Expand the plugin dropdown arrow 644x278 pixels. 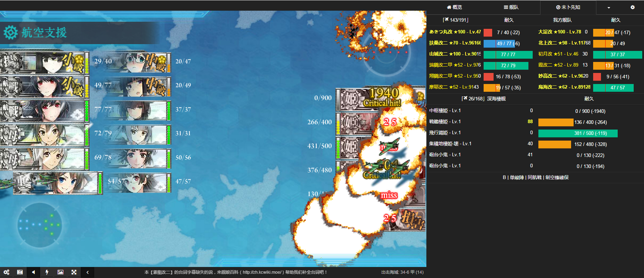pos(609,7)
